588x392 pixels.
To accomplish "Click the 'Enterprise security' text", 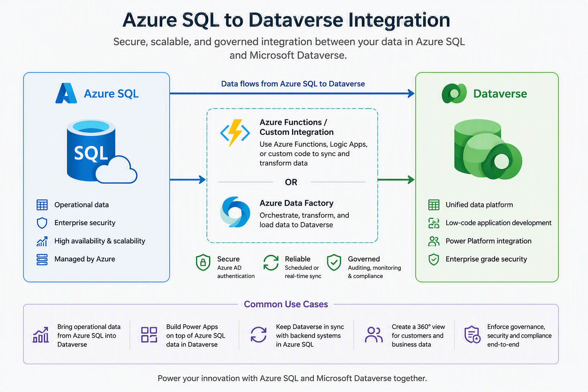I will coord(85,223).
